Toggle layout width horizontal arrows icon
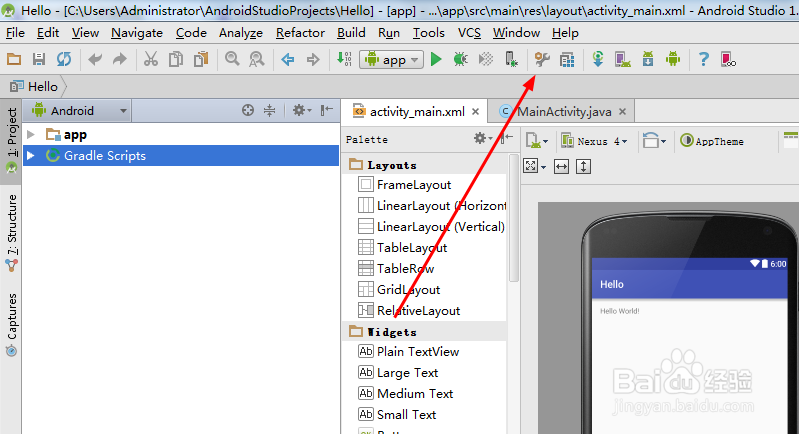This screenshot has height=434, width=799. (561, 167)
